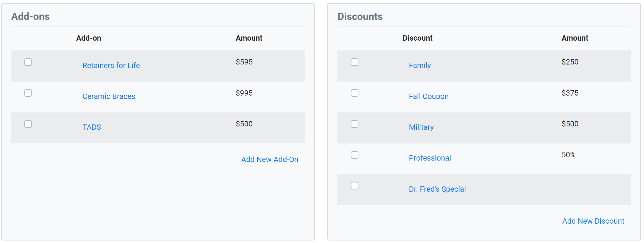The image size is (644, 243).
Task: Check the Ceramic Braces add-on
Action: point(28,93)
